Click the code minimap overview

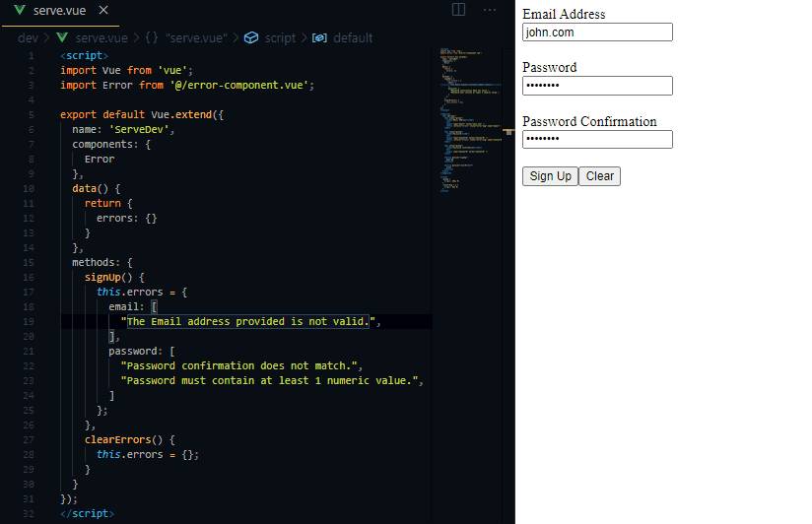pos(470,120)
